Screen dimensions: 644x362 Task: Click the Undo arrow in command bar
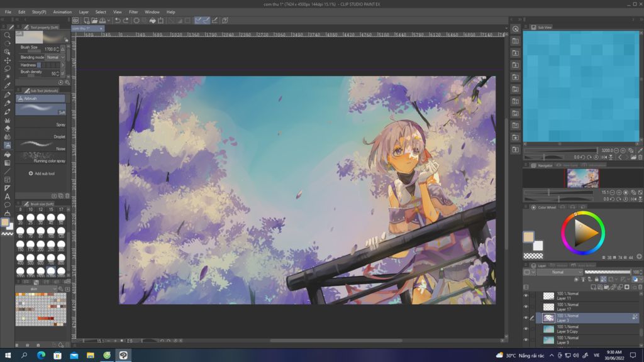tap(118, 20)
